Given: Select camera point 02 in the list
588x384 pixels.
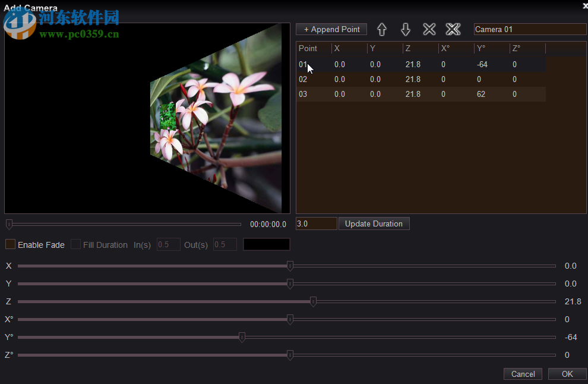Looking at the screenshot, I should point(356,79).
